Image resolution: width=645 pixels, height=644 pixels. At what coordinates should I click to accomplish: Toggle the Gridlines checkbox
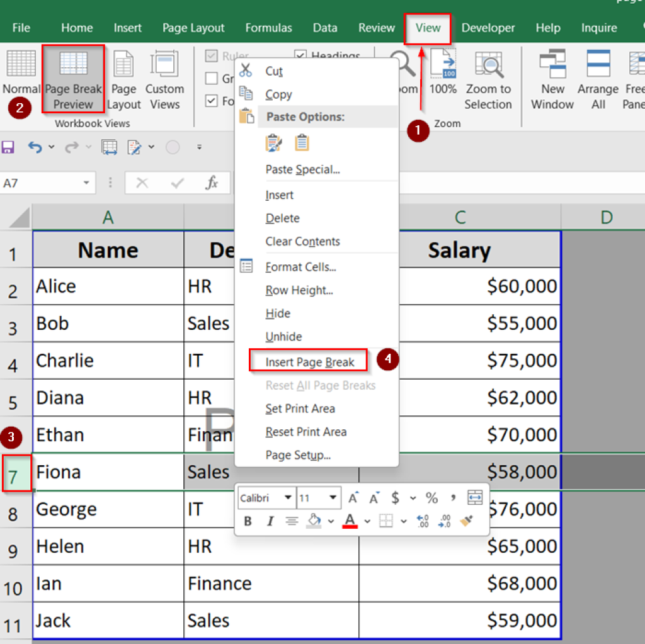(x=212, y=79)
